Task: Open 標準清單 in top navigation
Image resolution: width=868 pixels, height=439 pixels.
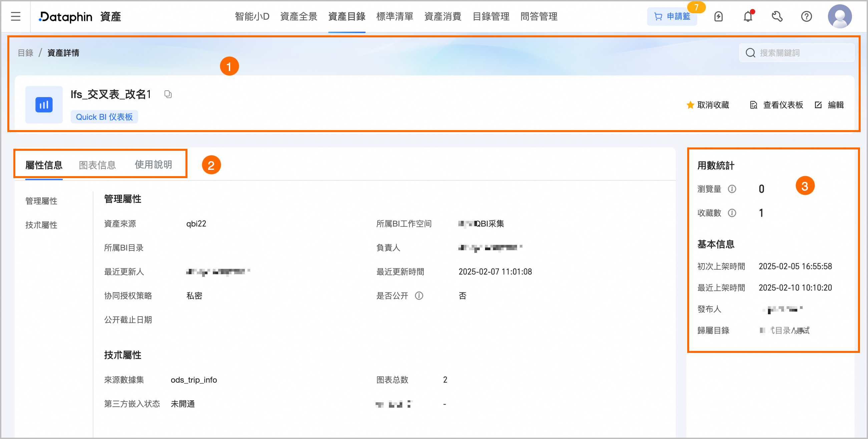Action: pyautogui.click(x=395, y=16)
